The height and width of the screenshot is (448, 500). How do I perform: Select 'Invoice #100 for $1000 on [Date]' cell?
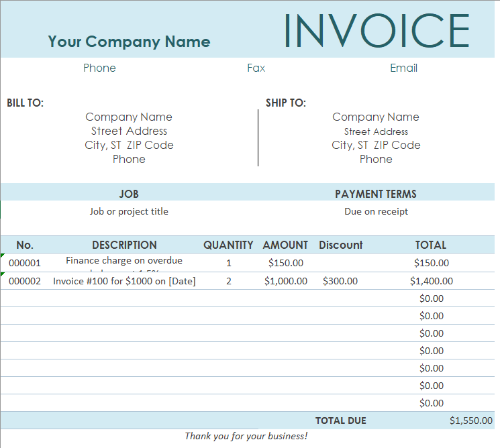pyautogui.click(x=124, y=281)
